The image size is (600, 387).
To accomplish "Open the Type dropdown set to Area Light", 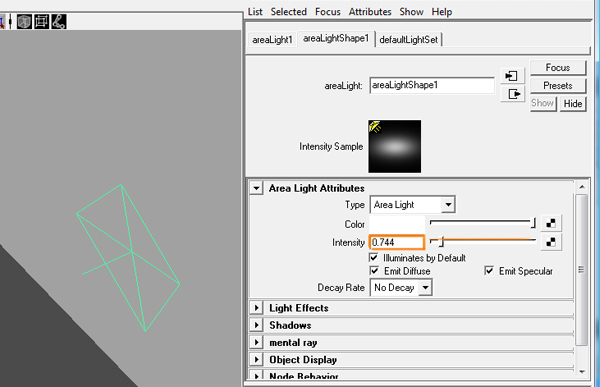I will (x=412, y=205).
